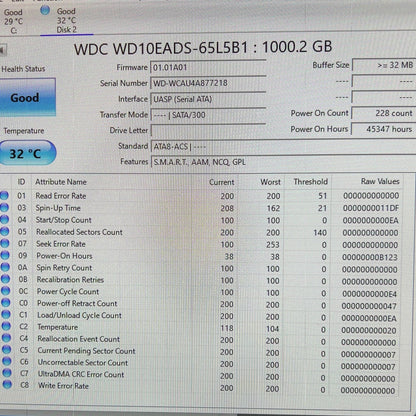Click the Interface field UASP (Serial ATA)
This screenshot has height=416, width=416.
pyautogui.click(x=208, y=99)
